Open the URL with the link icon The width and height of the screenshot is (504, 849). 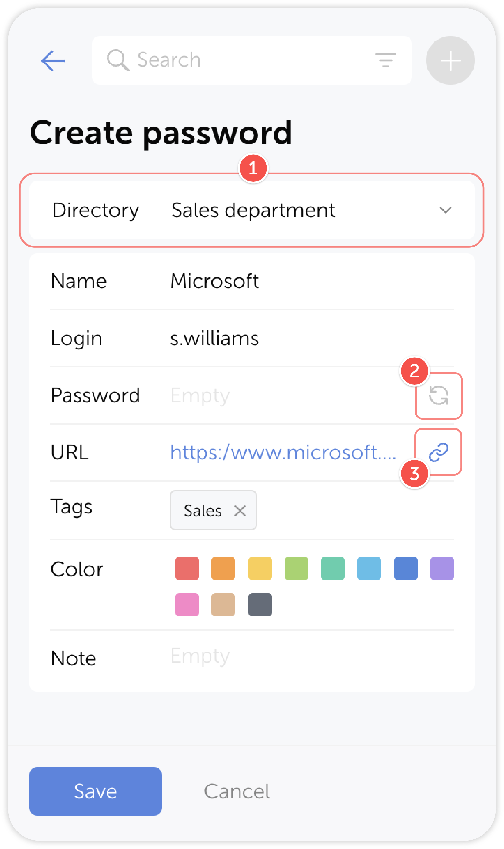coord(439,452)
